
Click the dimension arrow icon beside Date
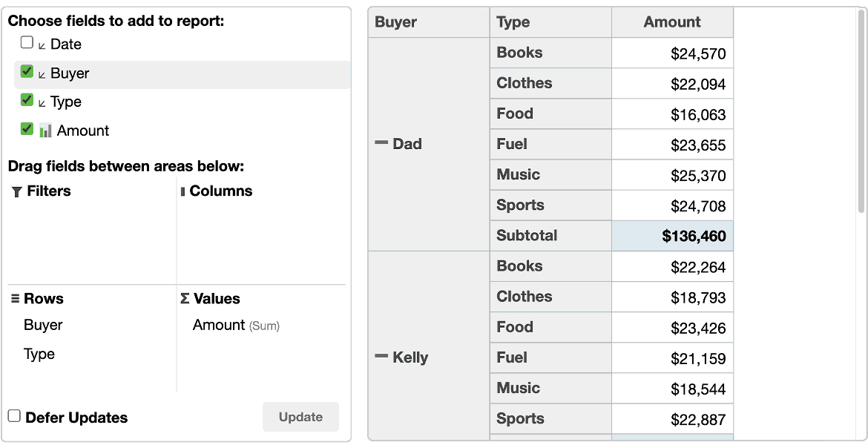pyautogui.click(x=42, y=45)
